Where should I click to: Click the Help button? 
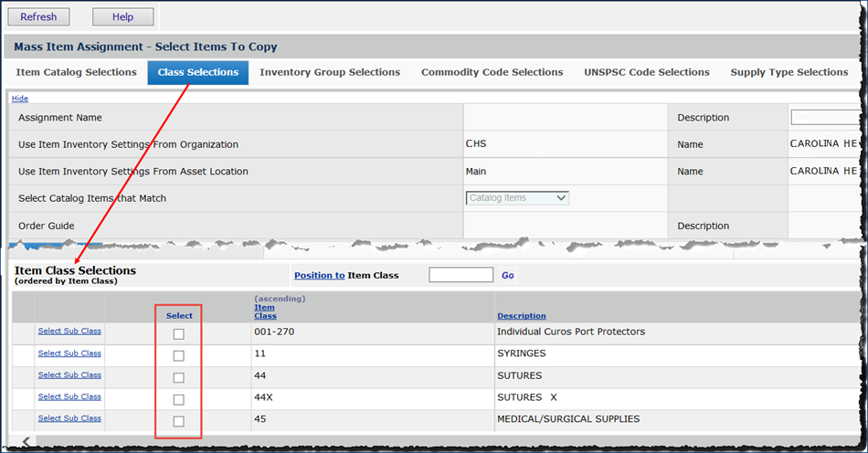click(123, 16)
